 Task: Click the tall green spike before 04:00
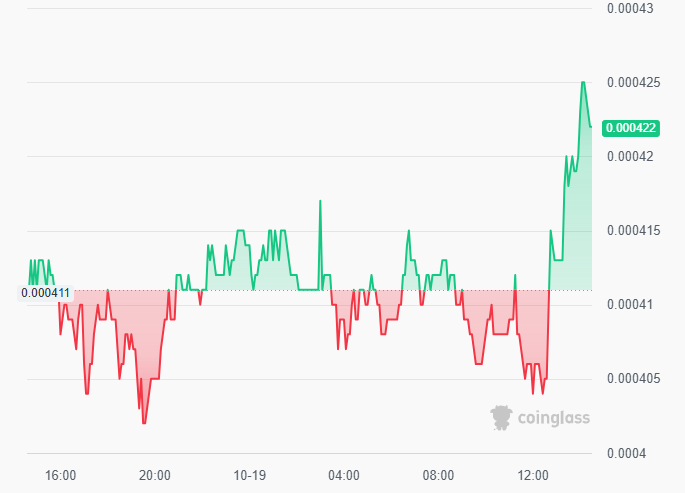tap(320, 201)
